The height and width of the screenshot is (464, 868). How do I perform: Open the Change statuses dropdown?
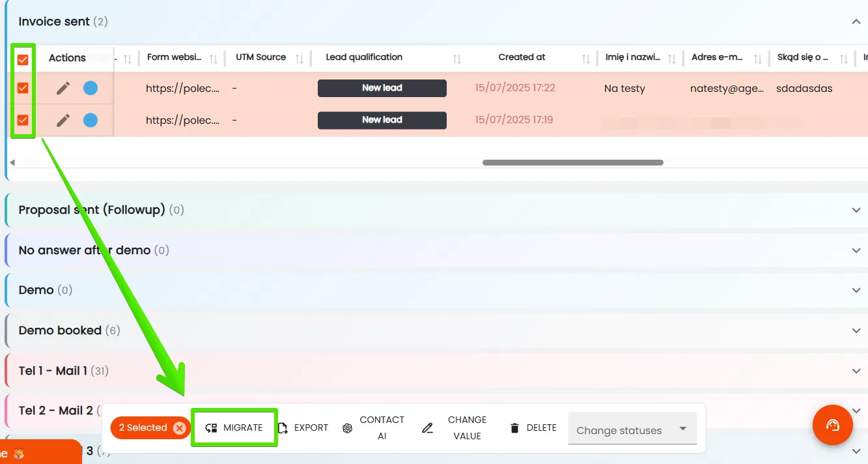pyautogui.click(x=632, y=429)
